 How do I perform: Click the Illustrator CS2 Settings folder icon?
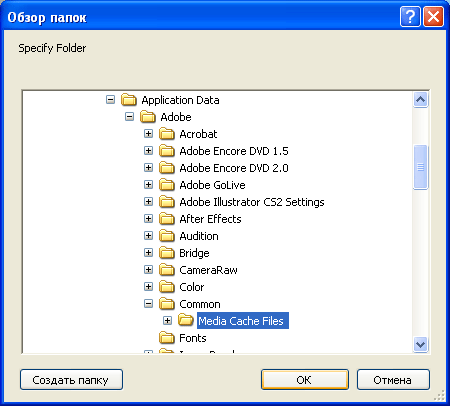[x=167, y=202]
